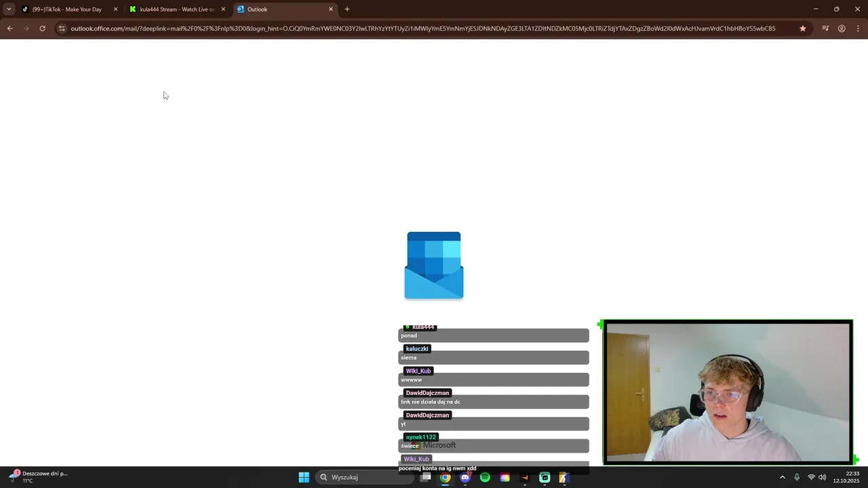Minimize the Chrome window

816,9
